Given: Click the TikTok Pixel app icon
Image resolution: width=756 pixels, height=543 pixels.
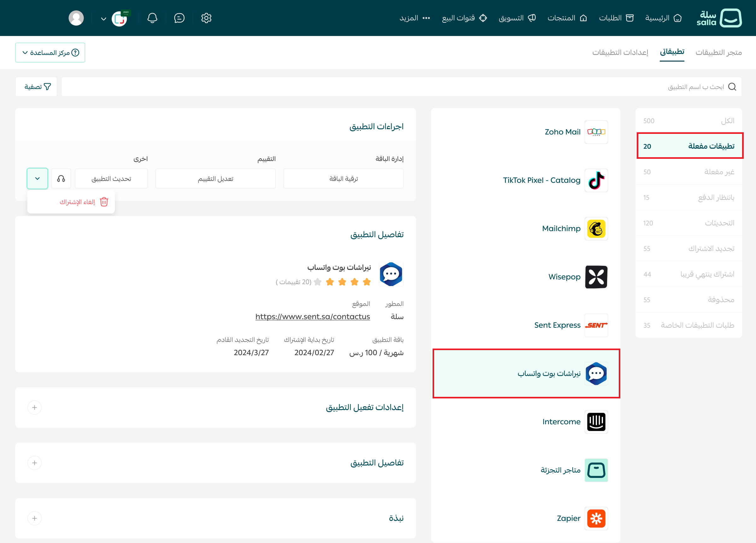Looking at the screenshot, I should (x=596, y=181).
